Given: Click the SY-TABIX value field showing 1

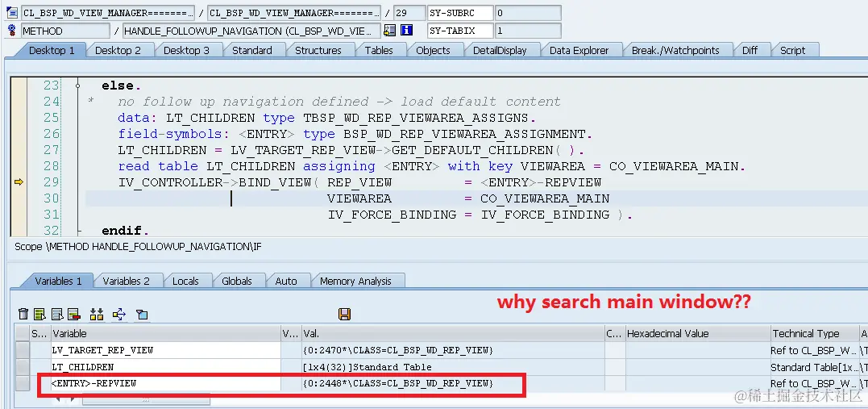Looking at the screenshot, I should (528, 31).
